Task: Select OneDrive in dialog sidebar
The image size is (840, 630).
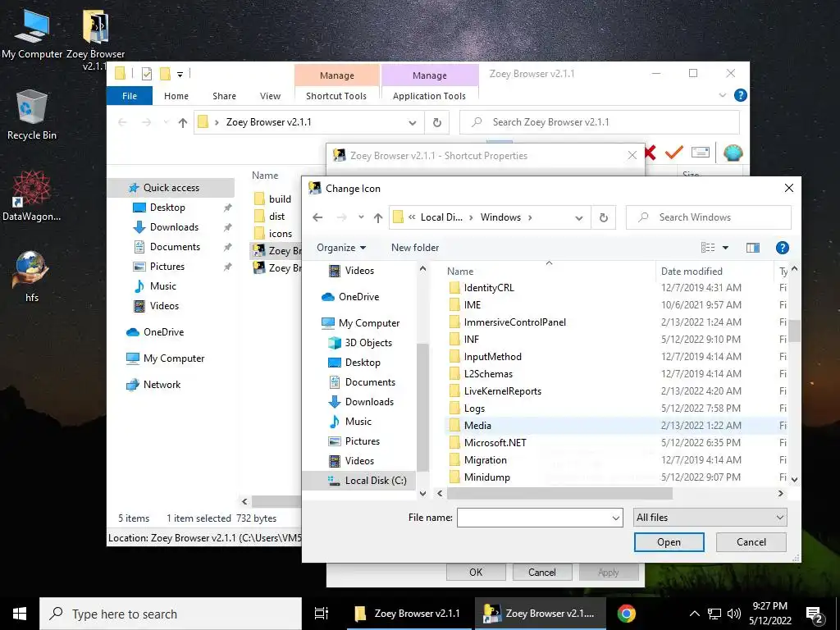Action: (350, 297)
